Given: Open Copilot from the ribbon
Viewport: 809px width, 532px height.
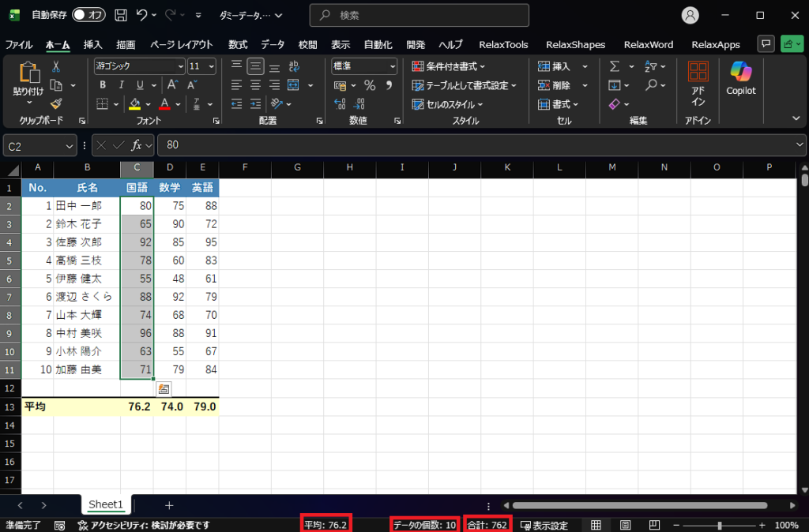Looking at the screenshot, I should click(x=741, y=78).
